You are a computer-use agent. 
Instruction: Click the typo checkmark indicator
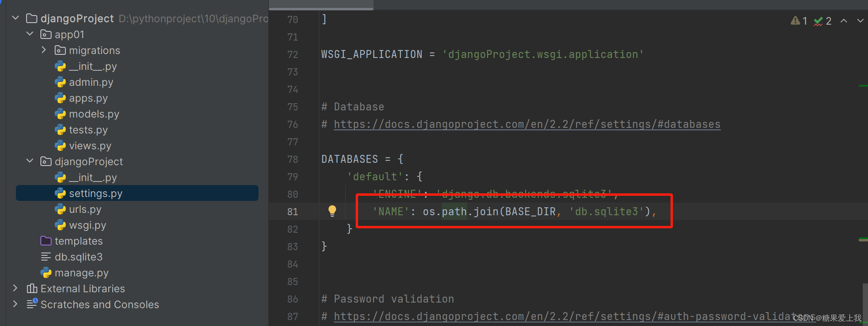818,21
